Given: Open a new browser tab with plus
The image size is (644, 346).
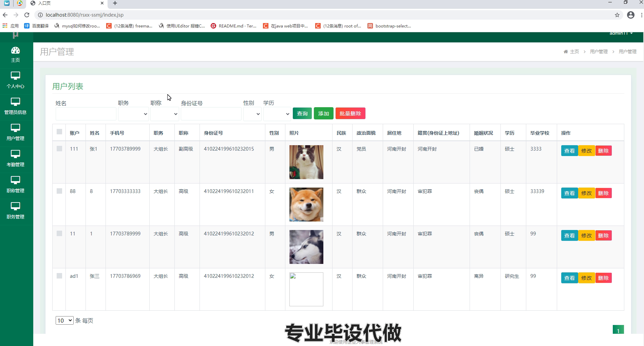Looking at the screenshot, I should pyautogui.click(x=115, y=3).
